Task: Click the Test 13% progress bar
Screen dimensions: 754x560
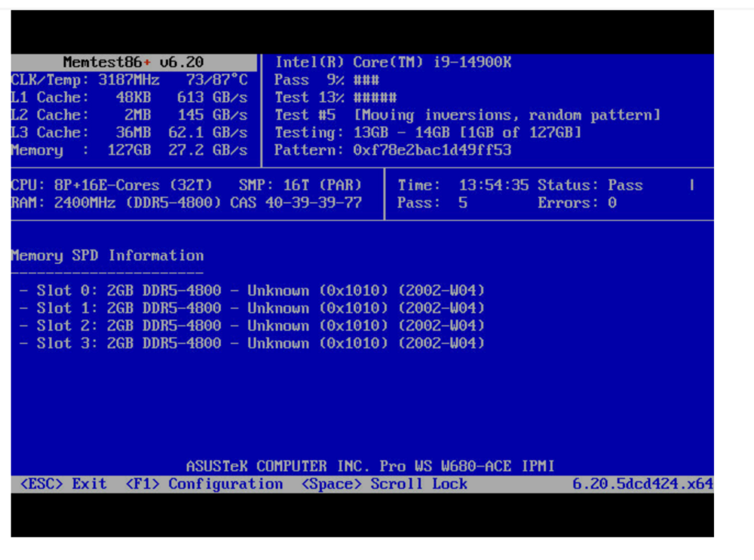Action: [x=336, y=97]
